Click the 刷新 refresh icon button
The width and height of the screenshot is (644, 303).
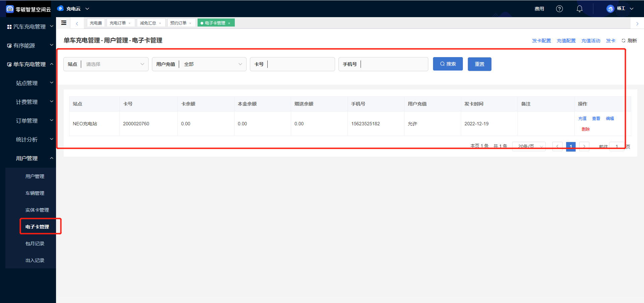(x=629, y=41)
